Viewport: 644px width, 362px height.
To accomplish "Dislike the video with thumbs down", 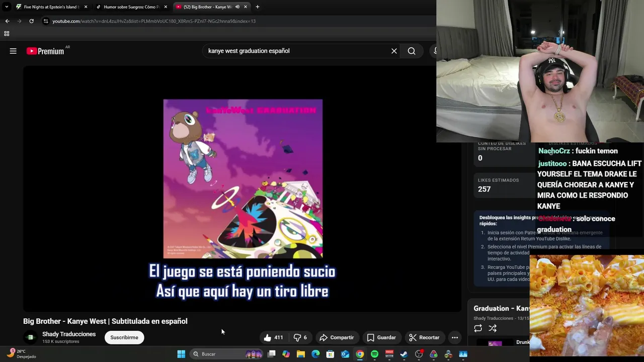I will point(300,337).
